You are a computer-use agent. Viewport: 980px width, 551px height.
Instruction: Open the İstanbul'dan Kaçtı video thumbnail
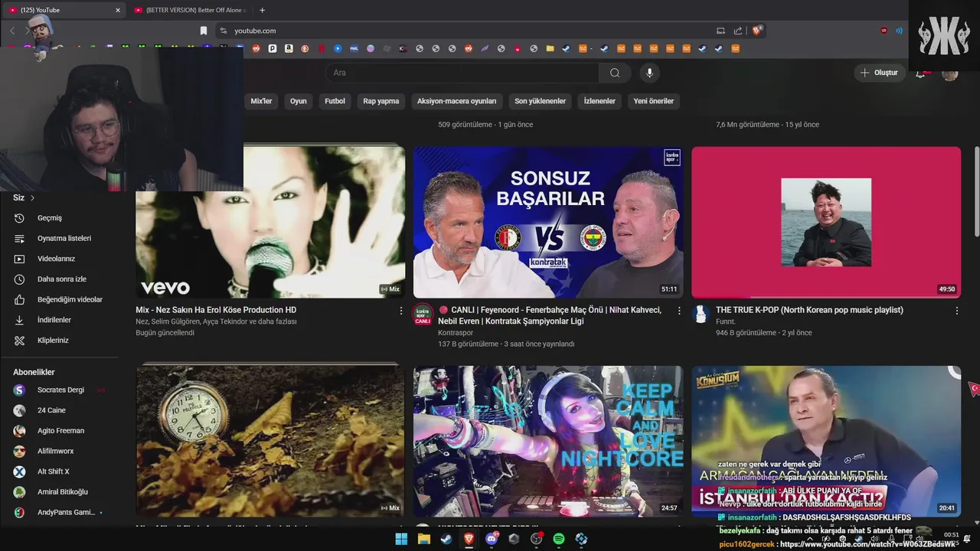(826, 441)
